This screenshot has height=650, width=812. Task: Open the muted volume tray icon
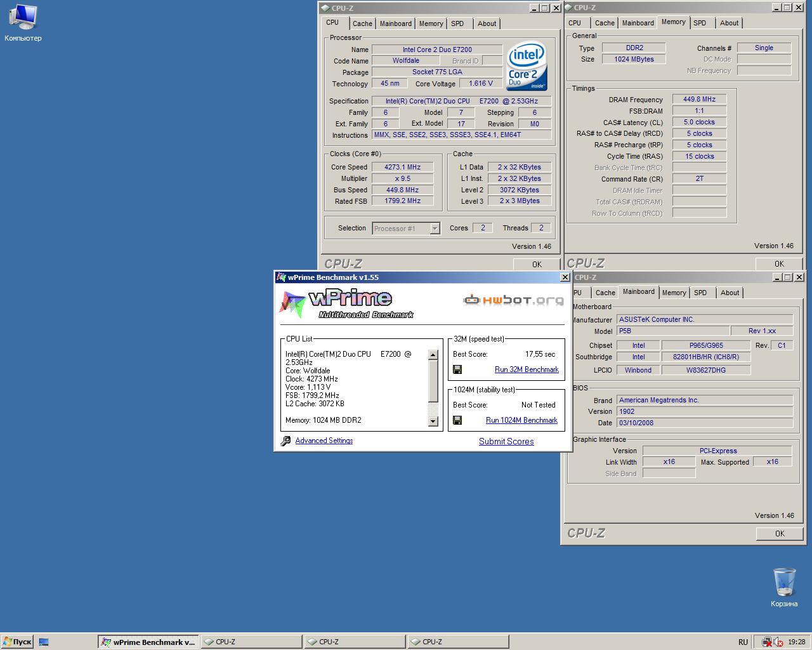pos(778,642)
